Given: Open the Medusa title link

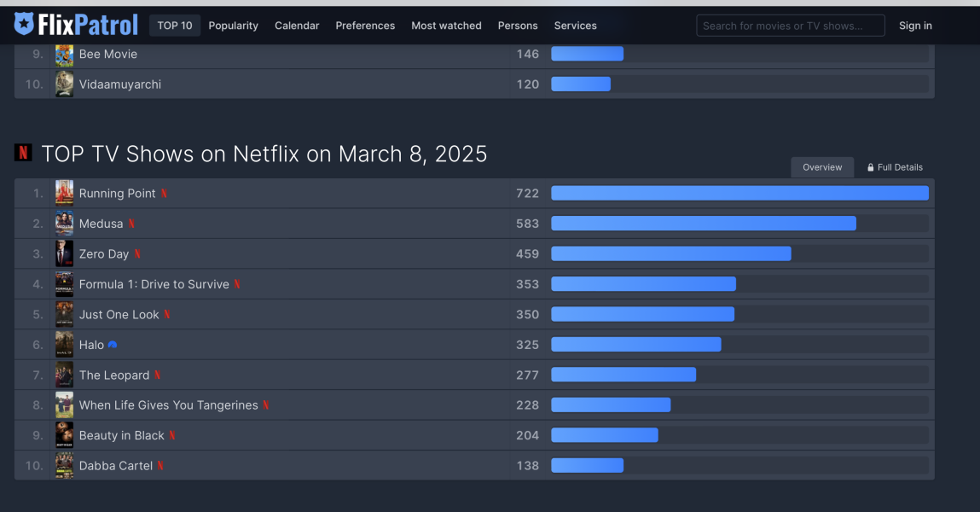Looking at the screenshot, I should point(101,224).
